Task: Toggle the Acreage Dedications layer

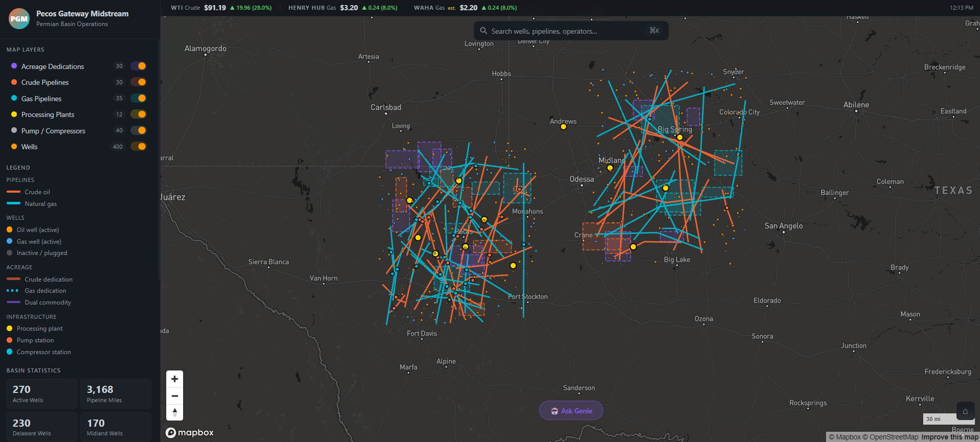Action: (x=138, y=66)
